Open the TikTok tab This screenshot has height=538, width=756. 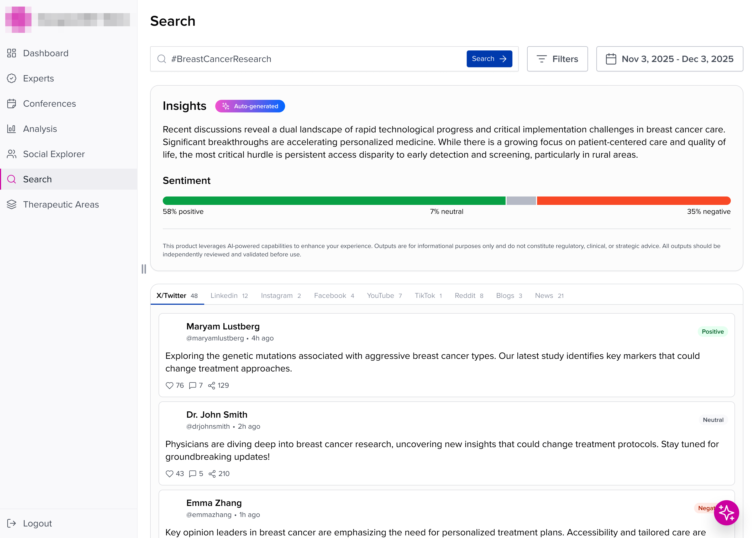[x=428, y=296]
